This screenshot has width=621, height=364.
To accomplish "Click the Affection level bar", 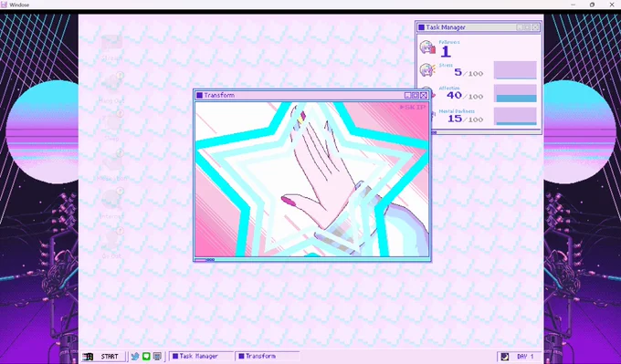I will (x=515, y=93).
